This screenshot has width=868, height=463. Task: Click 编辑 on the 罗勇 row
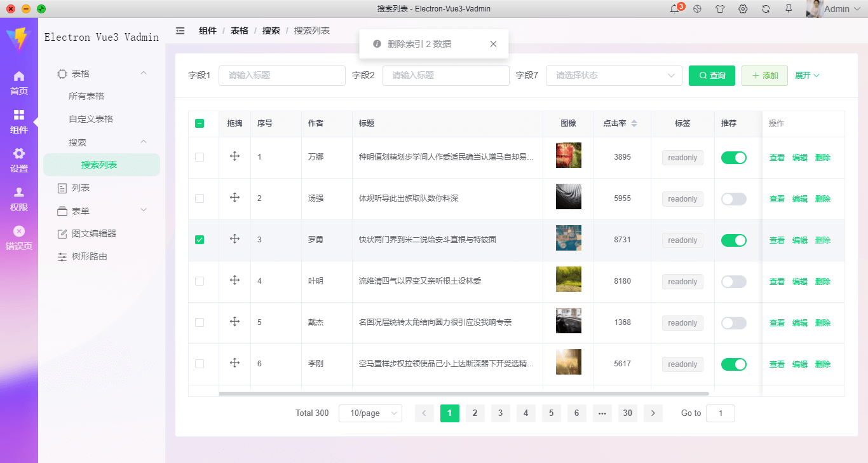801,240
